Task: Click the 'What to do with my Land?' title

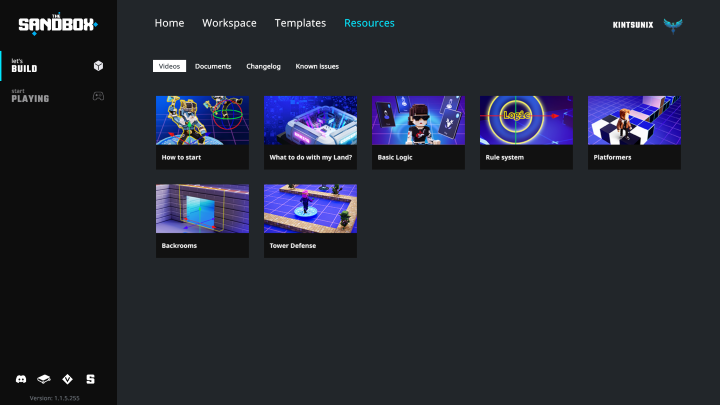Action: click(310, 157)
